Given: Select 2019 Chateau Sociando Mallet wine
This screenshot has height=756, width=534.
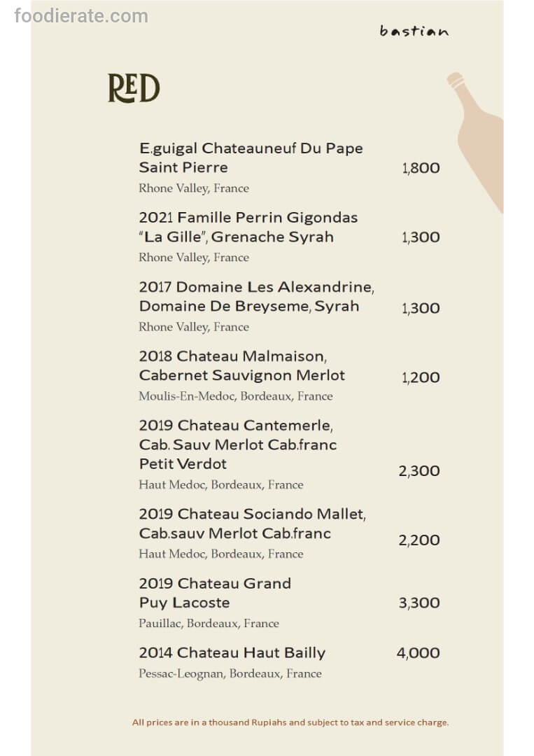Looking at the screenshot, I should [252, 524].
